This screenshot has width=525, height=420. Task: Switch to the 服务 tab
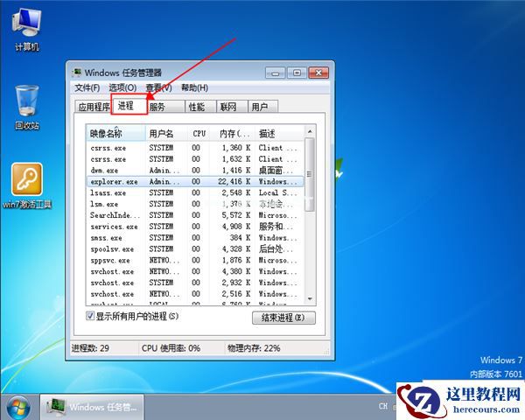point(165,107)
